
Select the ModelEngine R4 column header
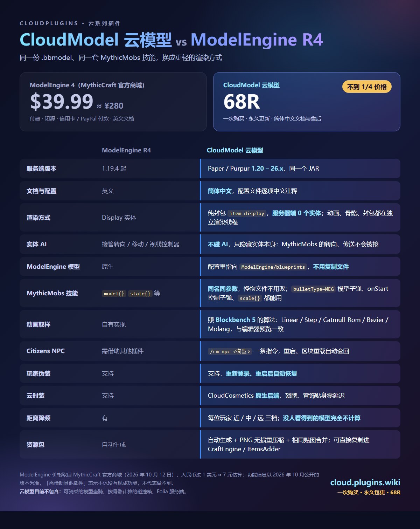coord(126,150)
